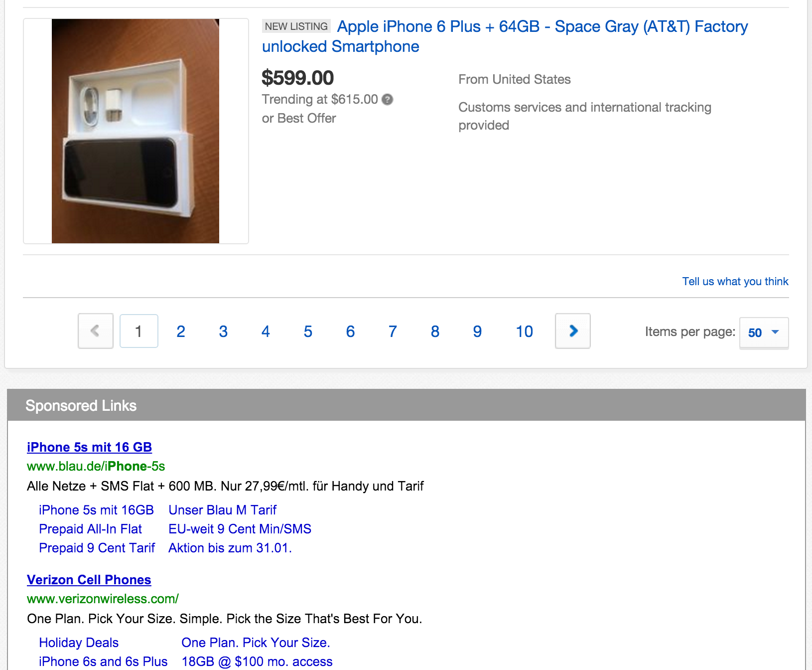812x670 pixels.
Task: Open the EU-weit 9 Cent Min/SMS link
Action: coord(240,529)
